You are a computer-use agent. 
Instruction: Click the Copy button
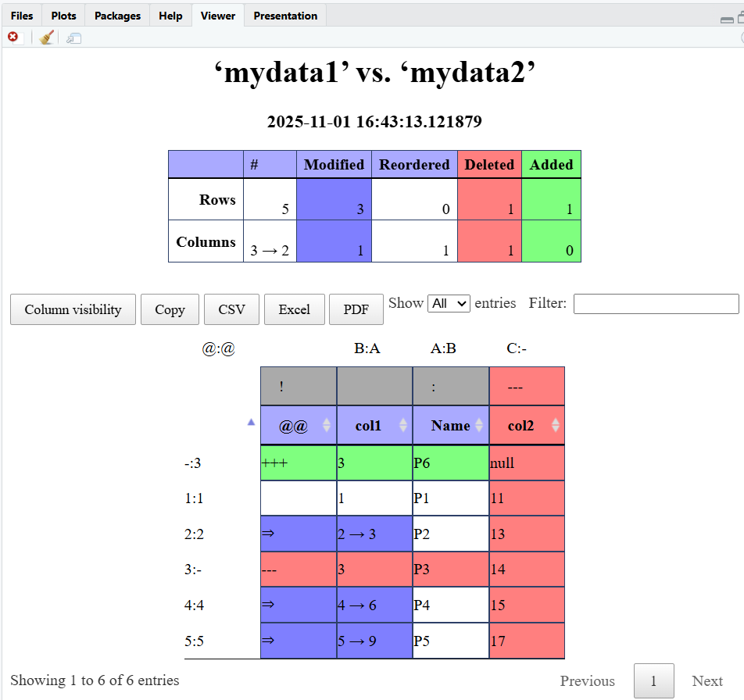pyautogui.click(x=170, y=309)
